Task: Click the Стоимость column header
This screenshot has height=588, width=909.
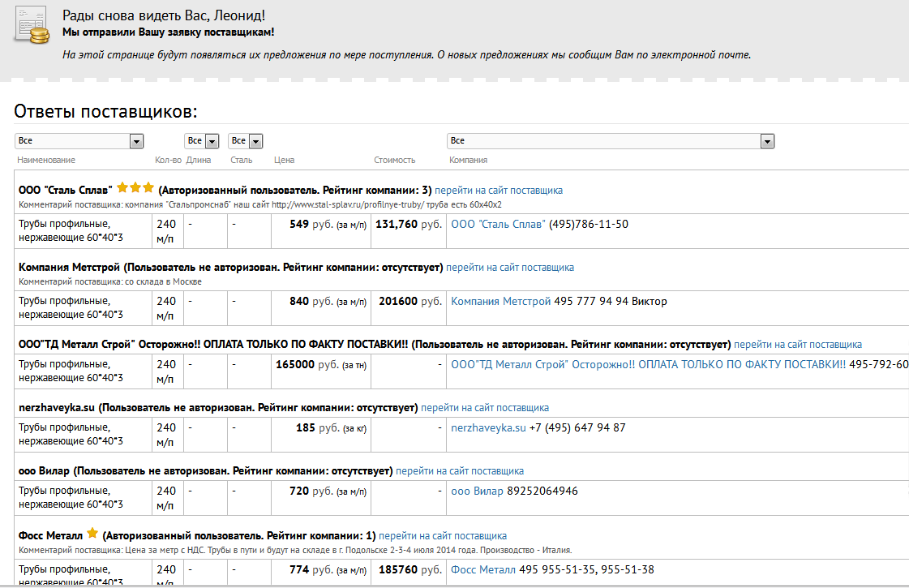Action: pyautogui.click(x=395, y=160)
